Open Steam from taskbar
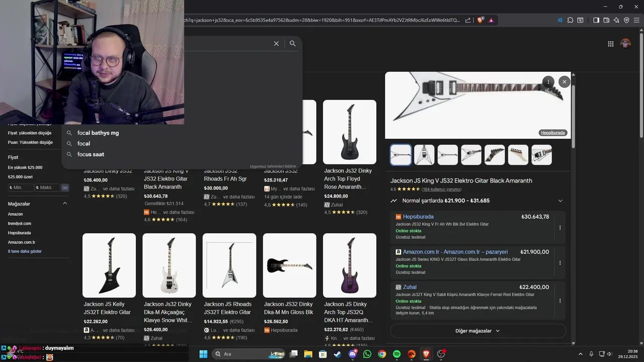This screenshot has width=644, height=362. pos(338,354)
